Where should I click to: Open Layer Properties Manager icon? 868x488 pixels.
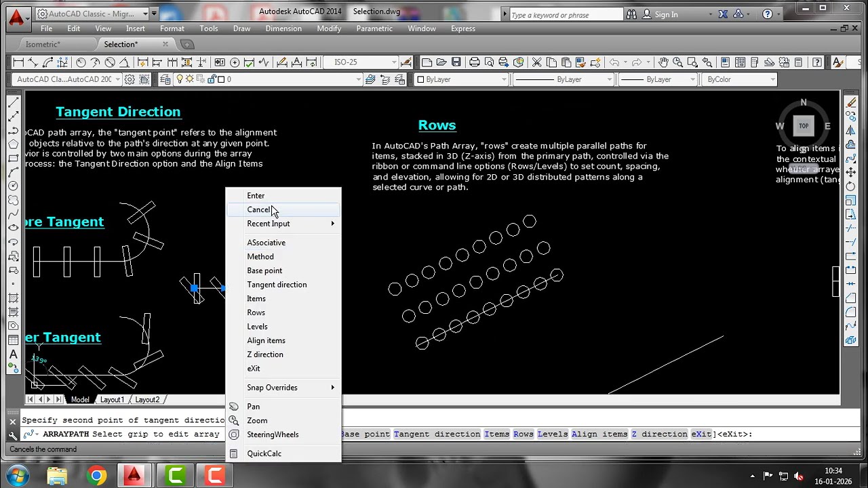pos(165,79)
